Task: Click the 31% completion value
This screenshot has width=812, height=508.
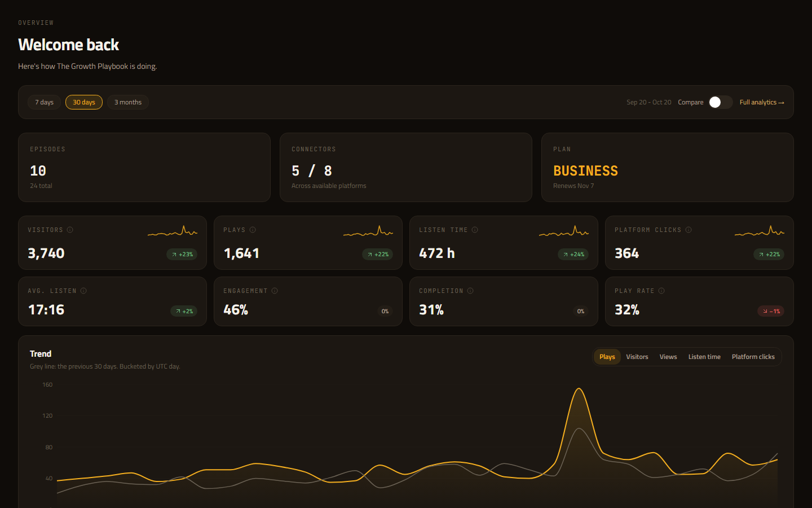Action: coord(431,310)
